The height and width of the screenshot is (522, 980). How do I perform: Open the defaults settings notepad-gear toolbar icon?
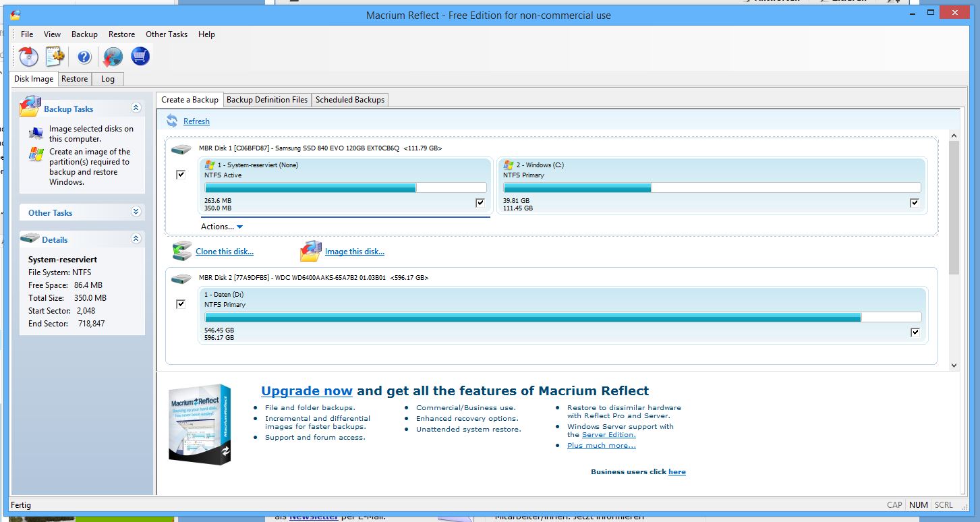pyautogui.click(x=55, y=57)
